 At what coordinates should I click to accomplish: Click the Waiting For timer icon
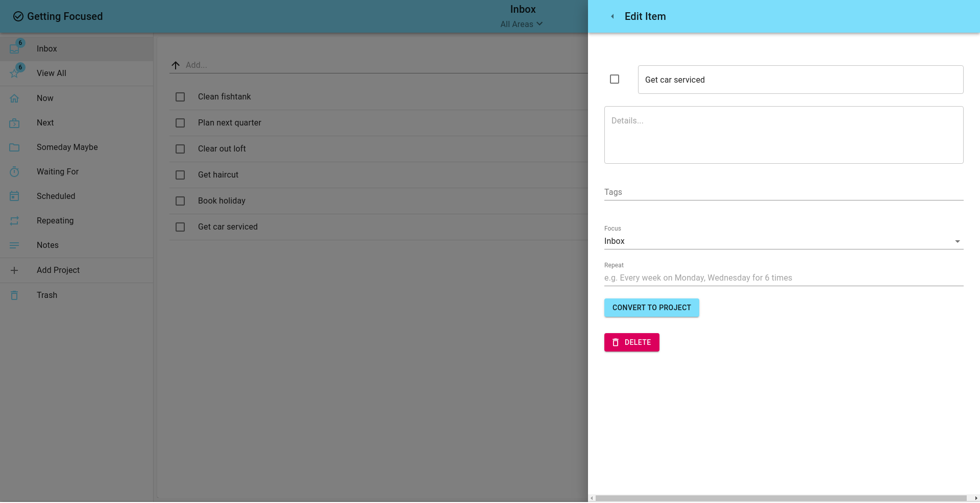(x=14, y=172)
